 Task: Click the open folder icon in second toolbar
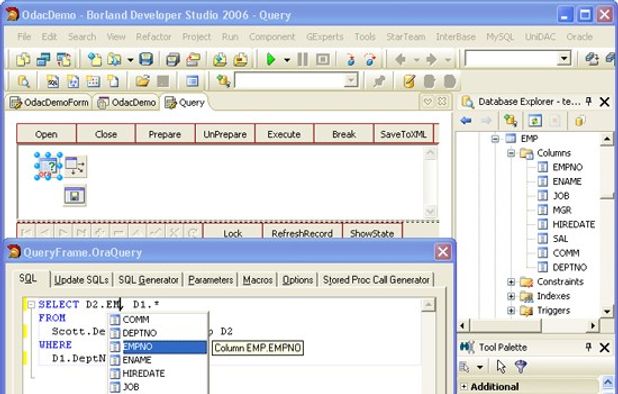pos(142,81)
